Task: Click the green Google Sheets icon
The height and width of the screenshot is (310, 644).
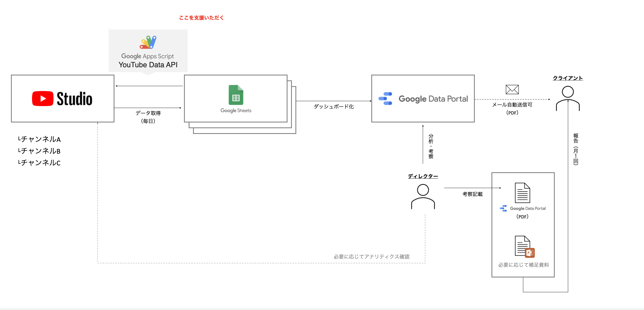Action: click(x=236, y=95)
